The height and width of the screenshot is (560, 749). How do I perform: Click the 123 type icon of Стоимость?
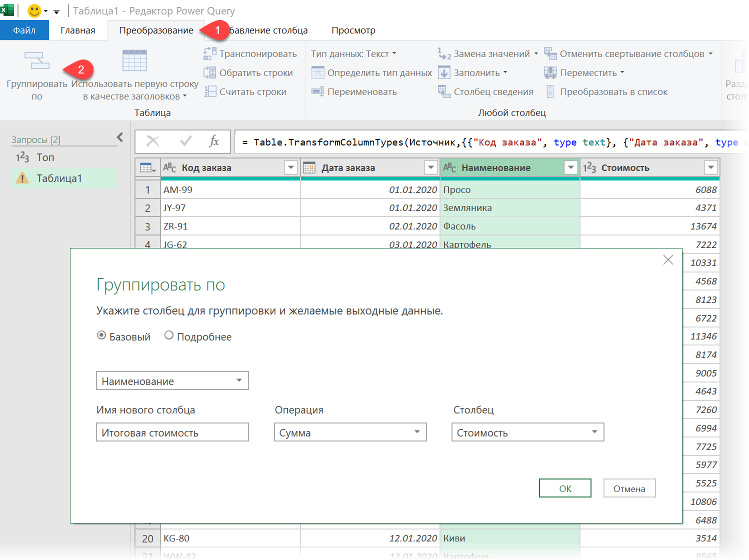click(x=589, y=167)
